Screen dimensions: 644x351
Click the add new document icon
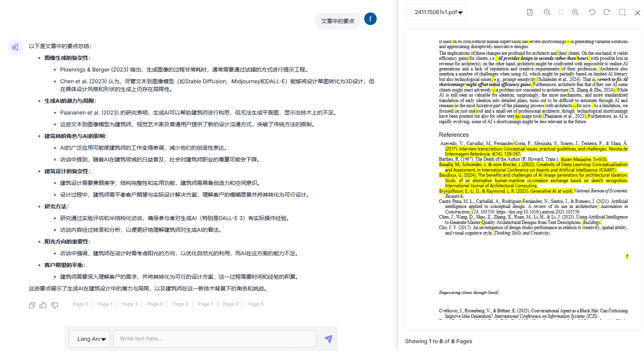pos(530,12)
